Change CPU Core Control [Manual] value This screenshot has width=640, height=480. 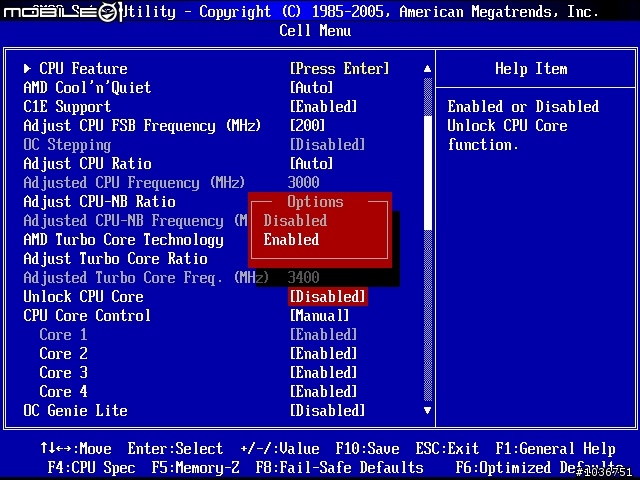(320, 316)
